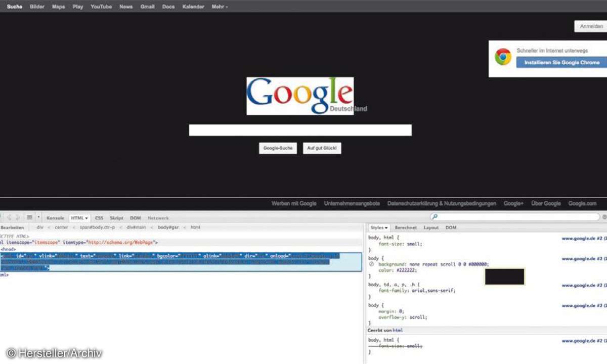Click the itemtype http://schema.org/WebPage attribute

[109, 243]
